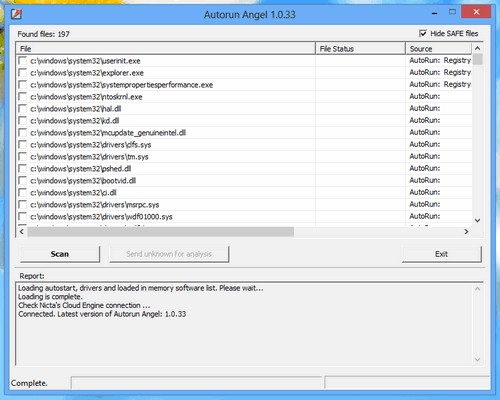Tick the kd.dll checkbox
Image resolution: width=500 pixels, height=400 pixels.
click(23, 121)
